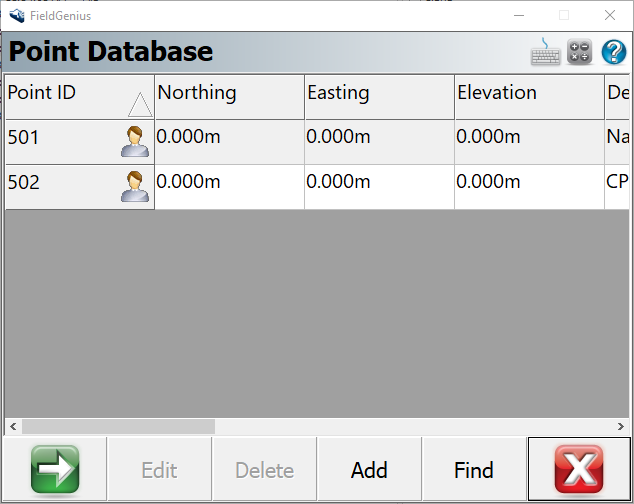The width and height of the screenshot is (634, 504).
Task: Click the user icon for point 501
Action: coord(134,142)
